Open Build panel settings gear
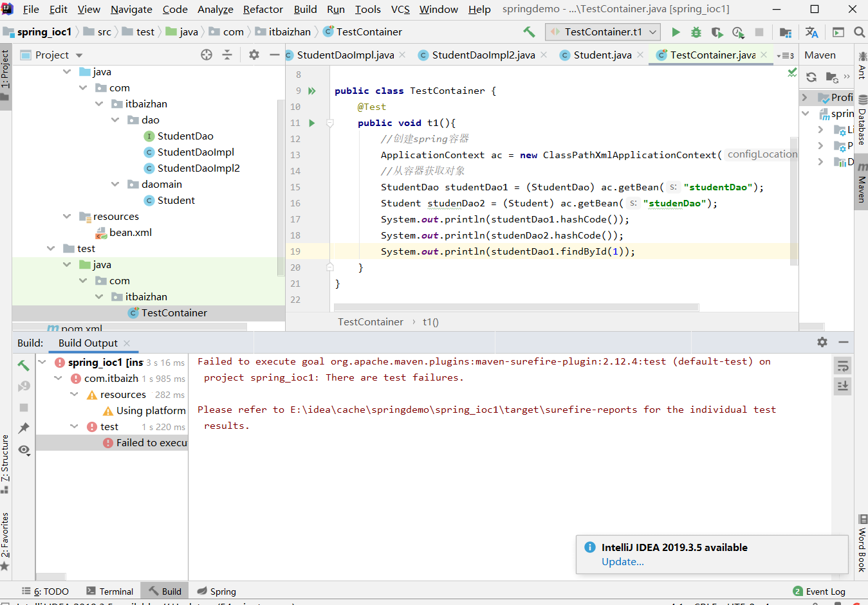The height and width of the screenshot is (605, 868). [x=822, y=342]
